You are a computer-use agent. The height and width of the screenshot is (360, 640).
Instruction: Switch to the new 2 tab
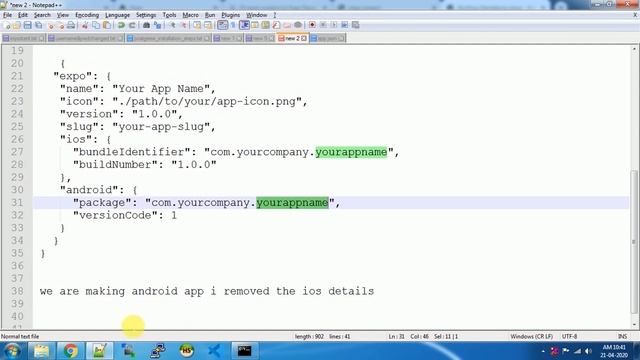292,38
